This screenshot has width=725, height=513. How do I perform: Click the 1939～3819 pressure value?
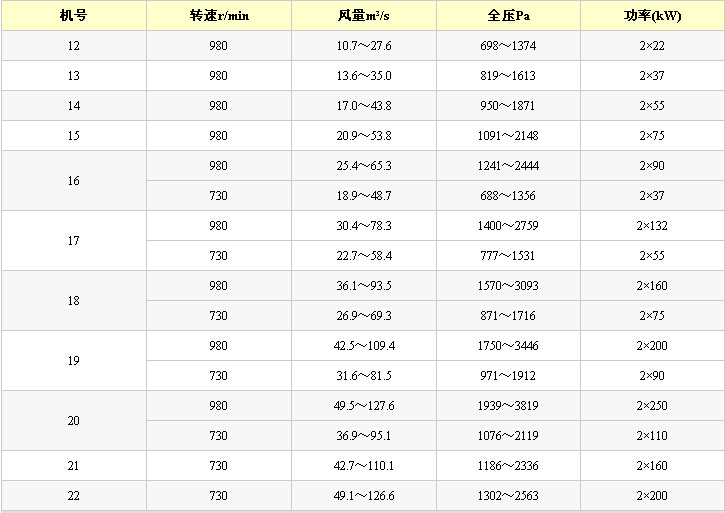(509, 406)
